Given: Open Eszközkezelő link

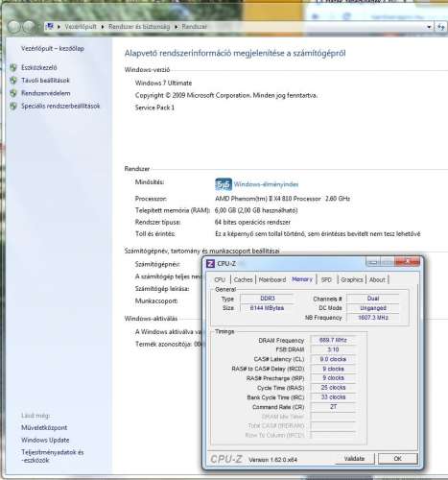Looking at the screenshot, I should 39,67.
